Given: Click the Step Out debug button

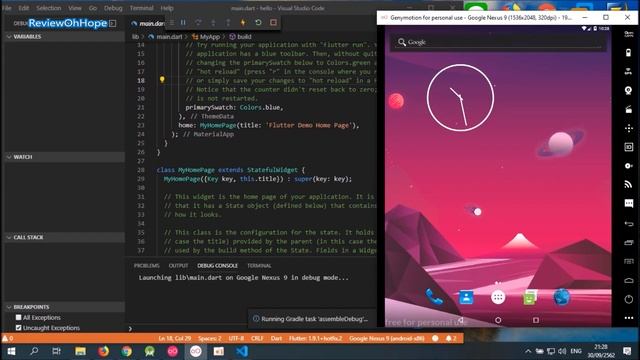Looking at the screenshot, I should 228,23.
